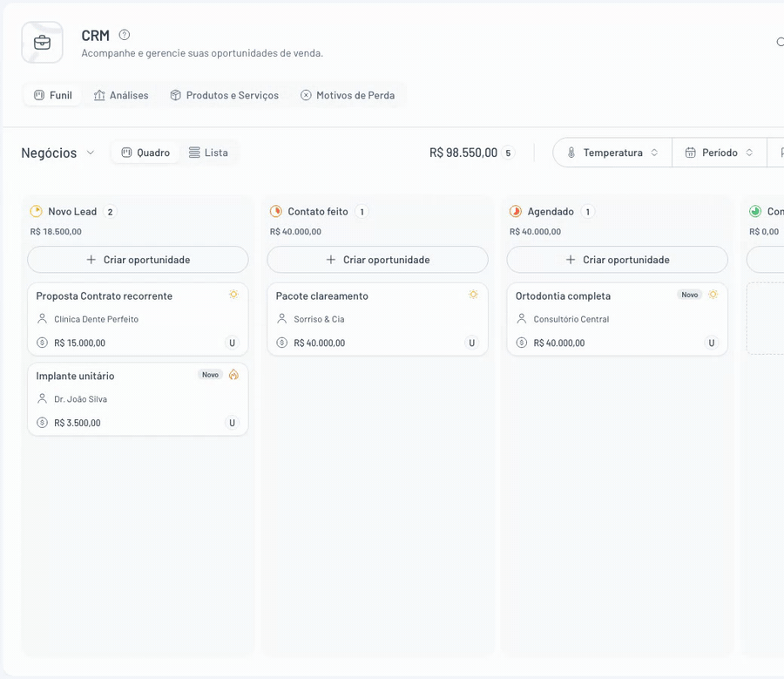Image resolution: width=784 pixels, height=679 pixels.
Task: Click person icon beside Sorriso & Cia
Action: pyautogui.click(x=282, y=319)
